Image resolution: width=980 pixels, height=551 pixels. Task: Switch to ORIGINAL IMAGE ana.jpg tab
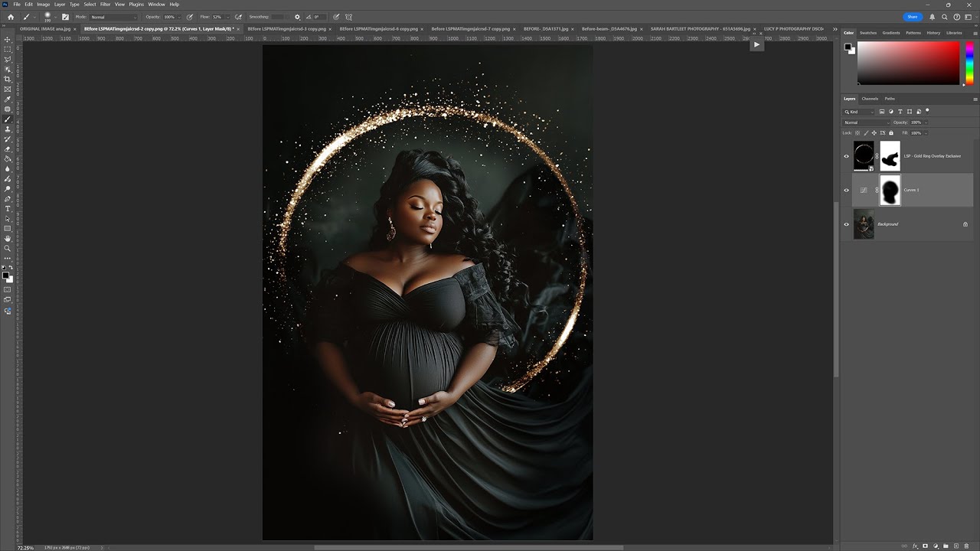pyautogui.click(x=45, y=29)
